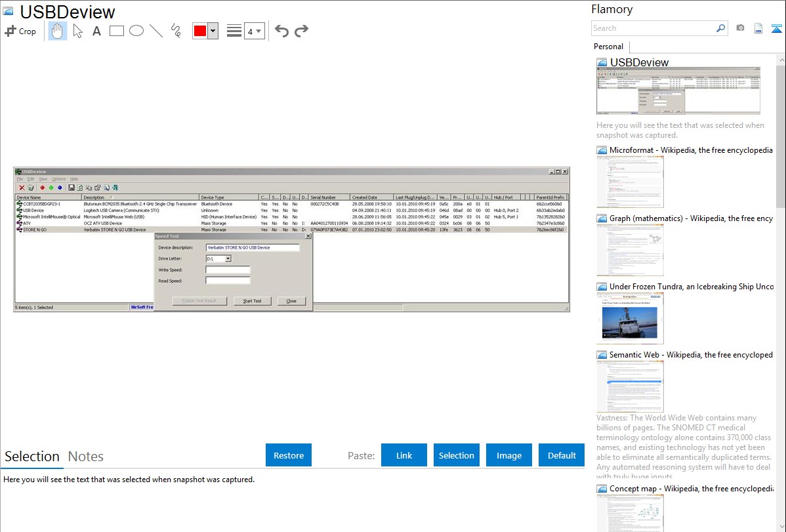786x532 pixels.
Task: Click the Restore button
Action: click(x=289, y=455)
